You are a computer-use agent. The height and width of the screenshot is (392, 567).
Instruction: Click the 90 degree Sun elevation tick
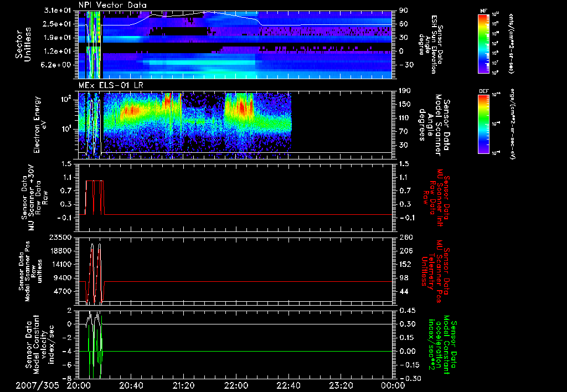pos(403,11)
